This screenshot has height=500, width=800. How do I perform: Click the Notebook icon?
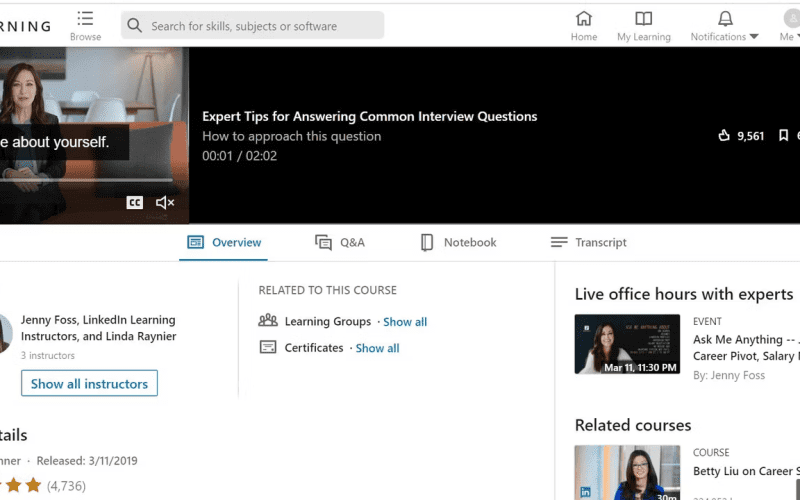click(x=427, y=242)
